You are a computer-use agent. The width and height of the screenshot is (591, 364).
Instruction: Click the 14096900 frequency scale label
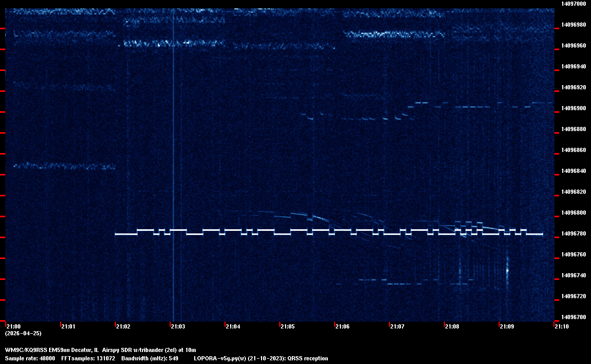coord(573,108)
